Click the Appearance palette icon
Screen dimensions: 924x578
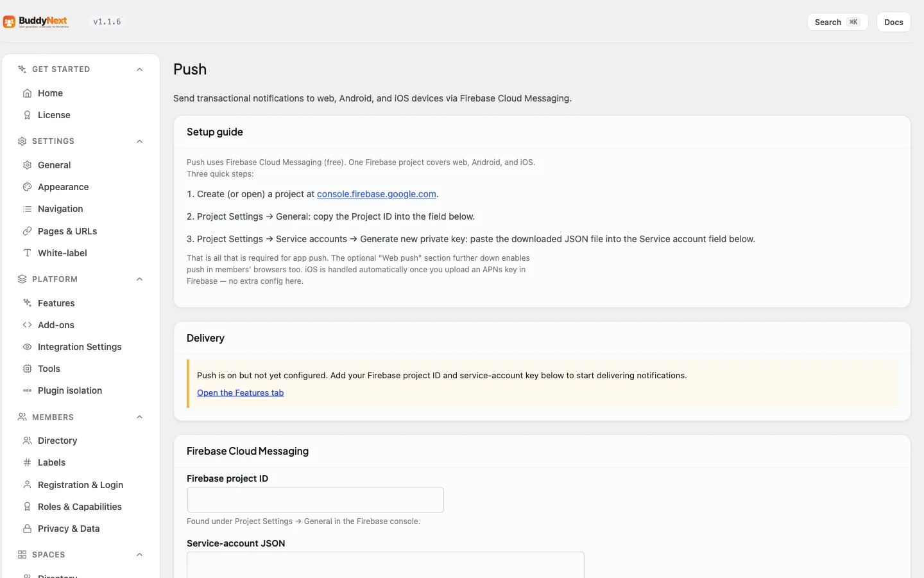tap(27, 187)
